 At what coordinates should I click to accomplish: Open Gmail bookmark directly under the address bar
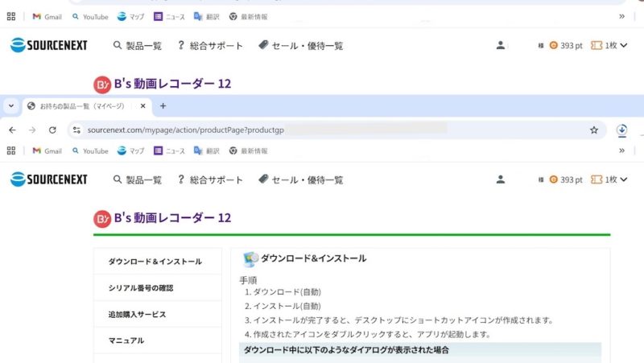coord(47,151)
